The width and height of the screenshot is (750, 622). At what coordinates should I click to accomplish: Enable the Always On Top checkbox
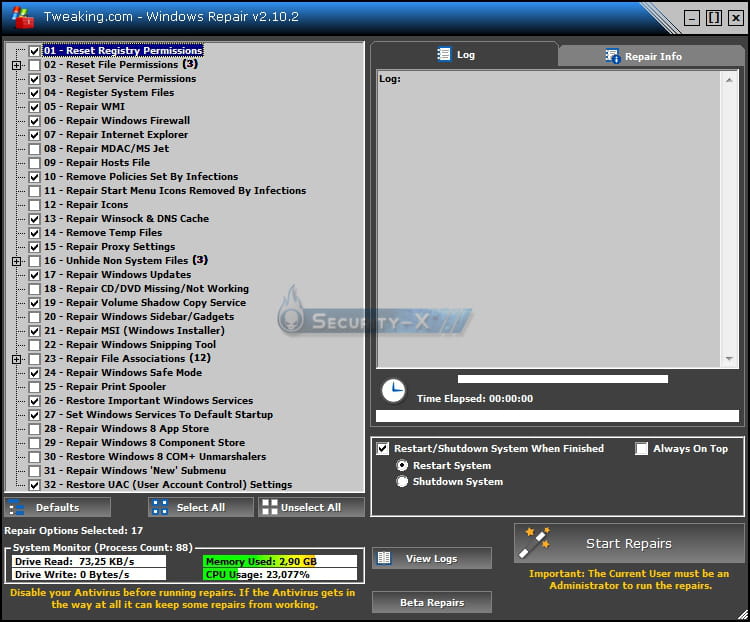(x=641, y=448)
